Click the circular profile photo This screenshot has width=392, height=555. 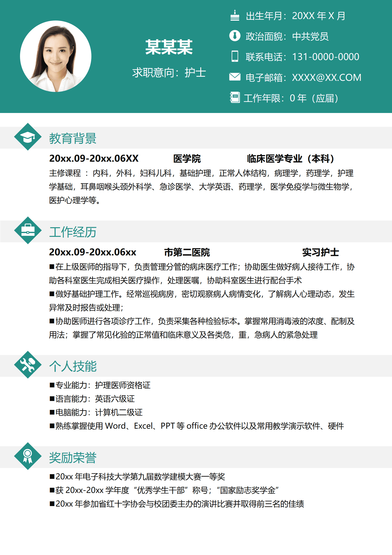point(56,56)
